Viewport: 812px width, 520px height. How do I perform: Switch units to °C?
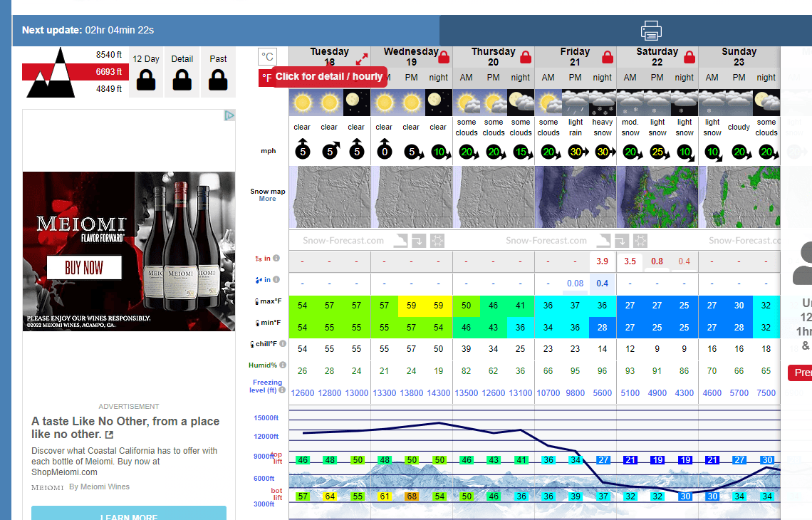[267, 56]
